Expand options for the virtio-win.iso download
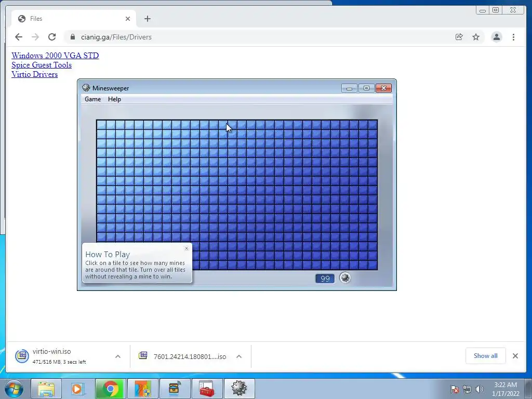This screenshot has height=399, width=532. pos(118,356)
